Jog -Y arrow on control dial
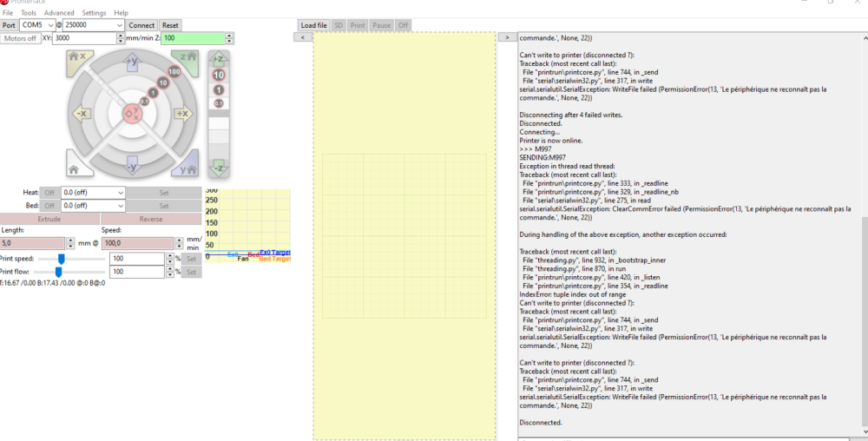The width and height of the screenshot is (868, 441). click(x=132, y=166)
